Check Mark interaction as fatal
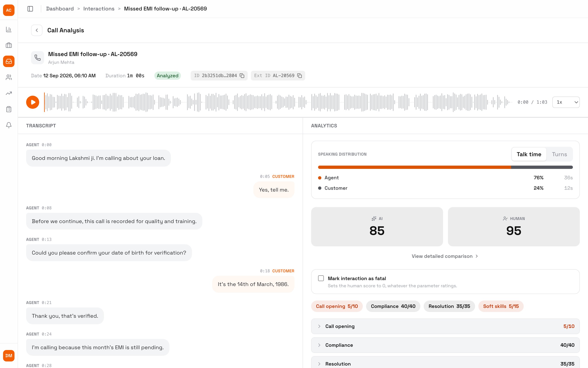The width and height of the screenshot is (588, 368). tap(321, 278)
